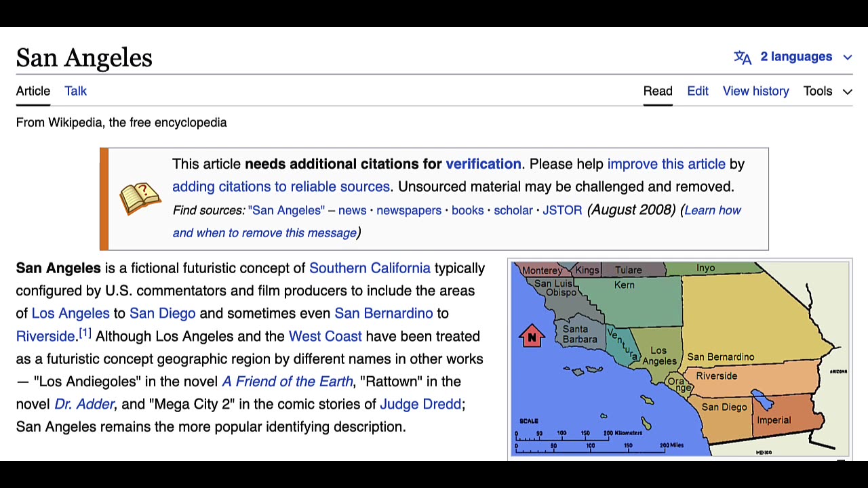This screenshot has height=488, width=868.
Task: Click the red north compass icon on map
Action: coord(532,335)
